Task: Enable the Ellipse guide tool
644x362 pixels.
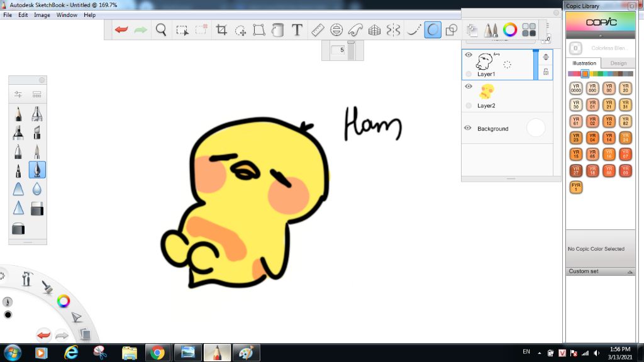Action: pyautogui.click(x=336, y=30)
